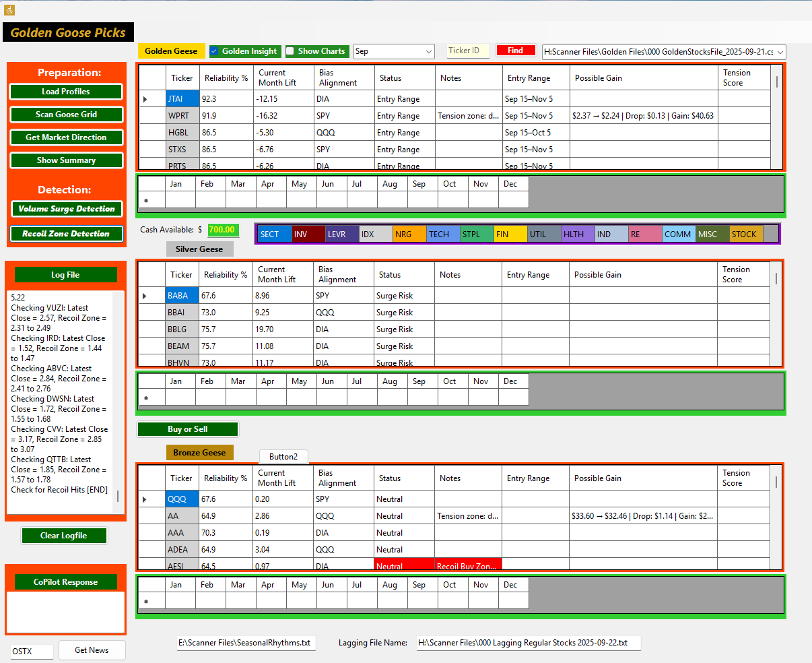The height and width of the screenshot is (663, 812).
Task: Select the MISC olive swatch
Action: (x=712, y=234)
